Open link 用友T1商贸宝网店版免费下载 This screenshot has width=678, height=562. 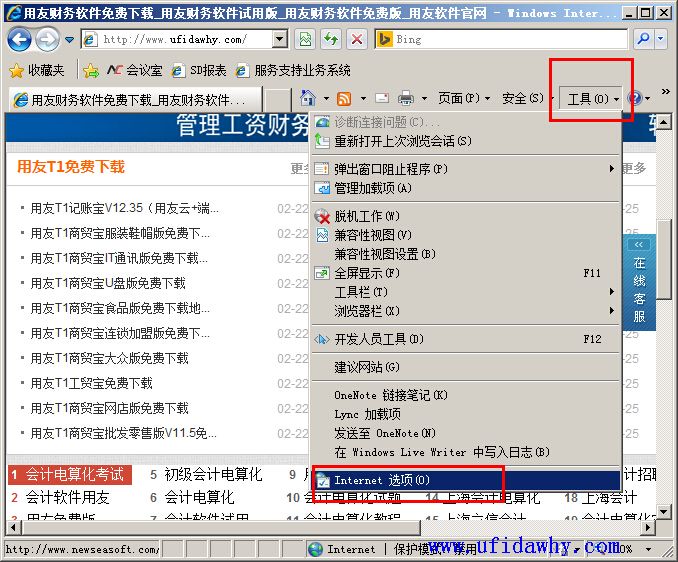coord(109,409)
